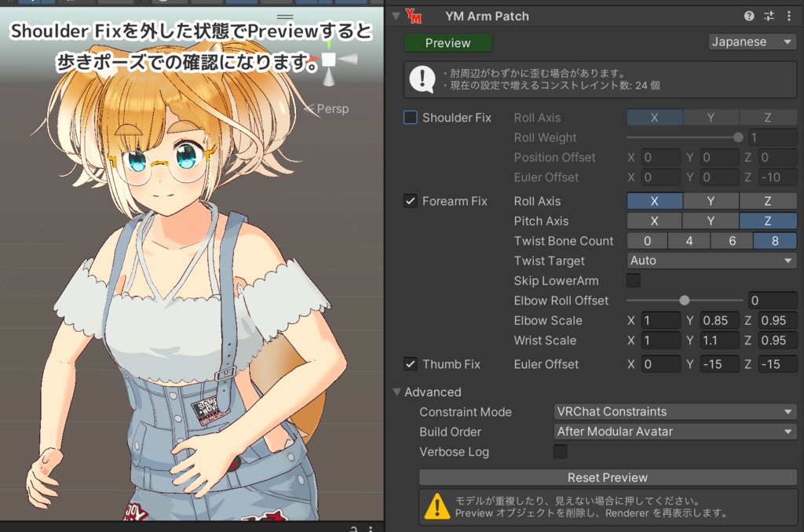Viewport: 804px width, 532px height.
Task: Click Shoulder Euler Offset X field
Action: [661, 177]
